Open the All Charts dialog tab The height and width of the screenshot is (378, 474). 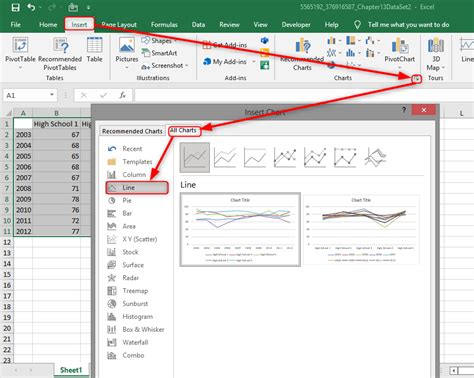183,130
